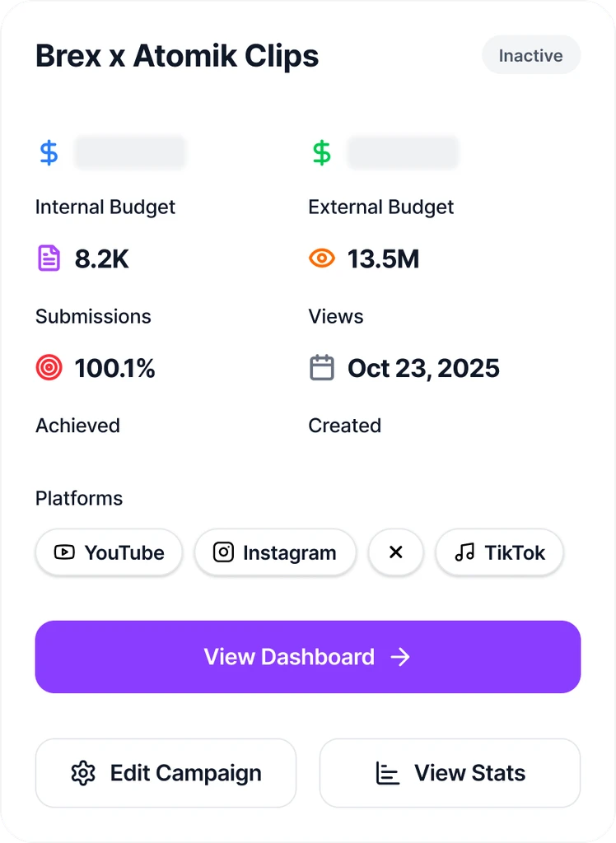The height and width of the screenshot is (843, 616).
Task: Click the Brex x Atomik Clips title
Action: point(177,56)
